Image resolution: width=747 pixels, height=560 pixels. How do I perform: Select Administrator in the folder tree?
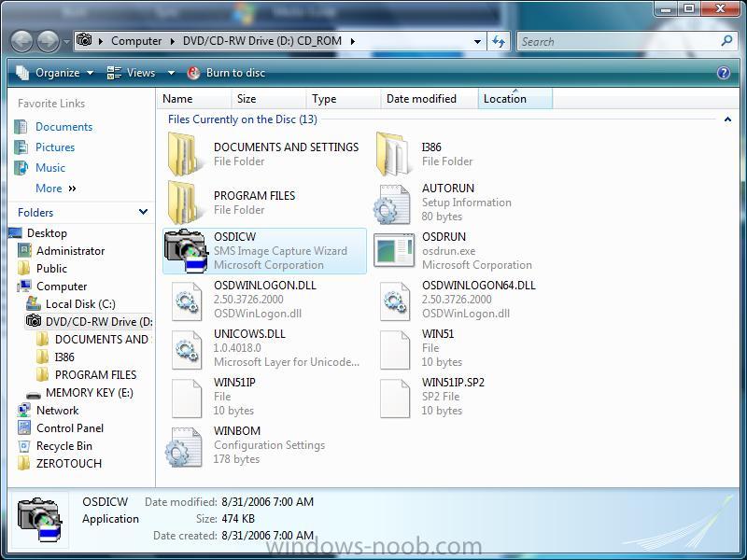tap(71, 251)
